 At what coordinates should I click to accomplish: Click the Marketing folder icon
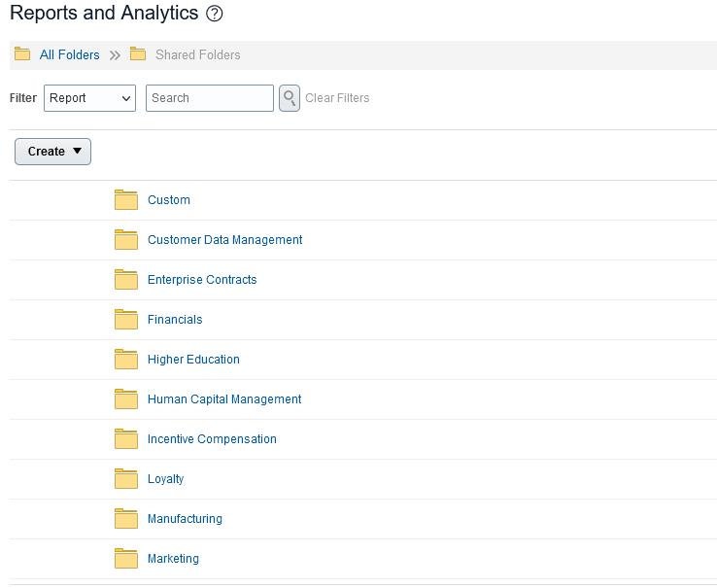click(126, 558)
